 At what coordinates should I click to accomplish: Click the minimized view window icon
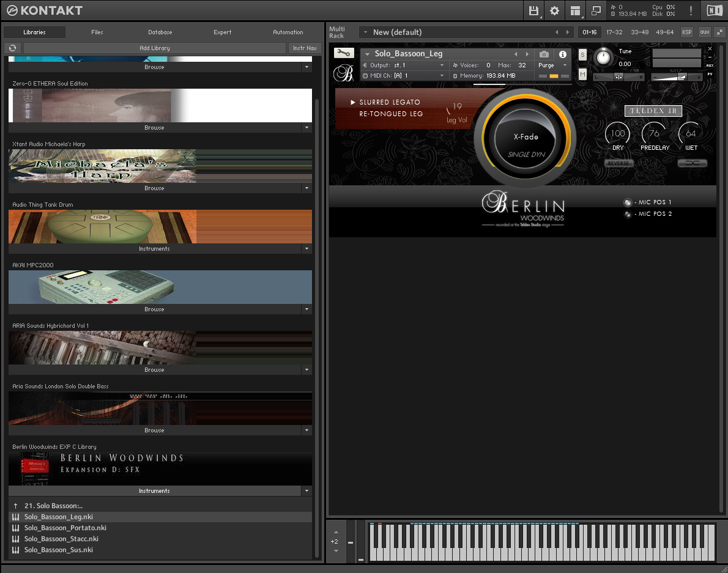[596, 10]
